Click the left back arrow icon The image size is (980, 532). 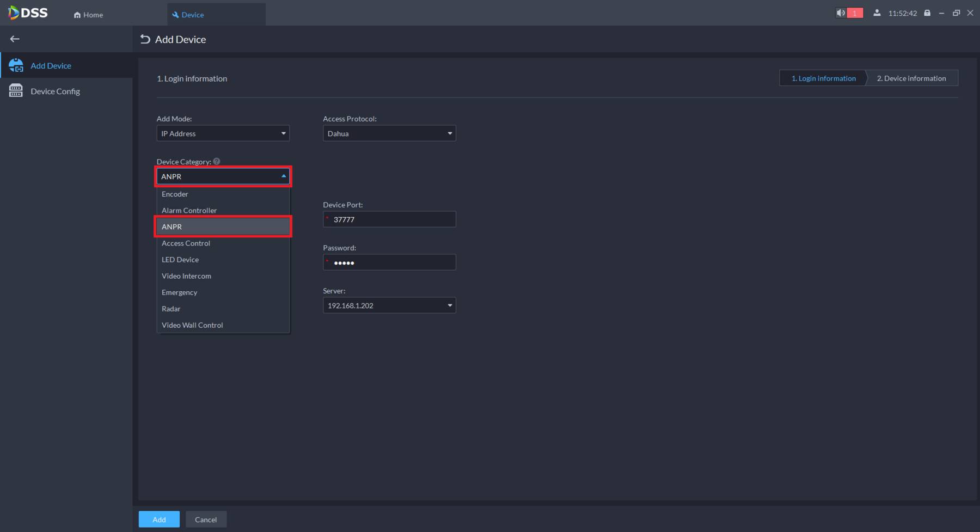[15, 39]
